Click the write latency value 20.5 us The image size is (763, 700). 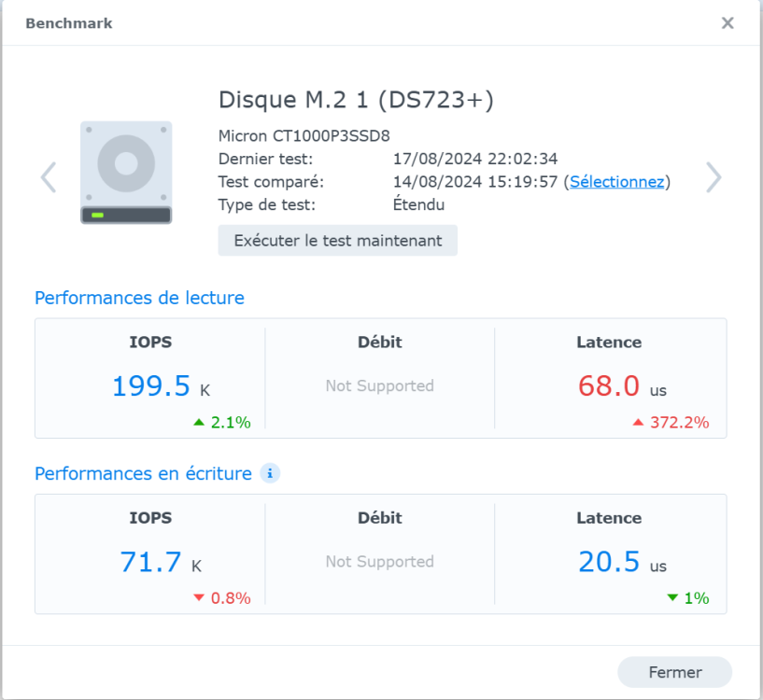point(622,562)
